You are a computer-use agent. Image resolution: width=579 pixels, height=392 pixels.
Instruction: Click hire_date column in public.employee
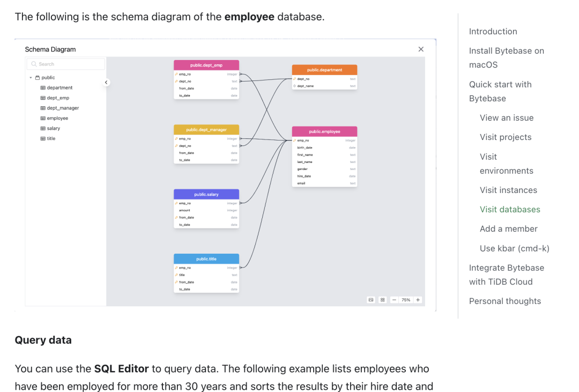(x=324, y=176)
